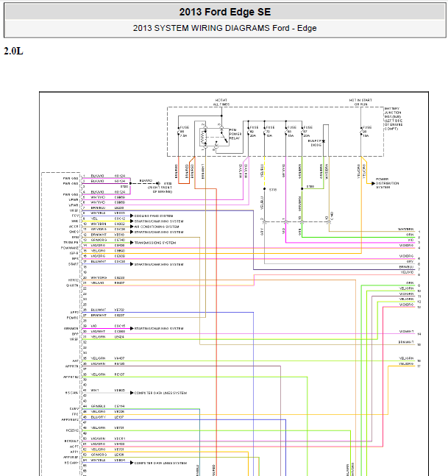Click the arrow before Transmission System
This screenshot has height=476, width=448.
(x=132, y=243)
